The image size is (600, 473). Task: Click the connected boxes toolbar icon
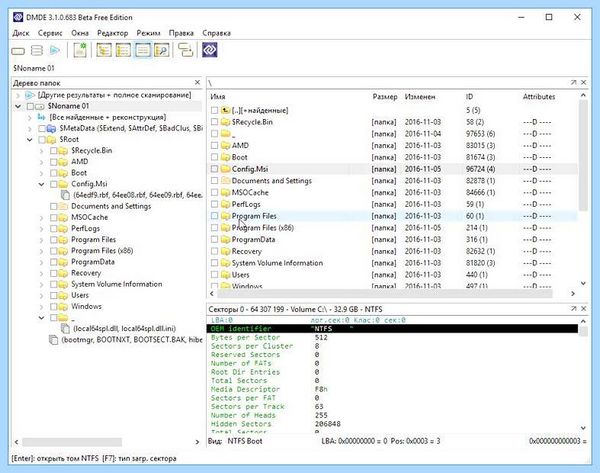click(x=186, y=50)
